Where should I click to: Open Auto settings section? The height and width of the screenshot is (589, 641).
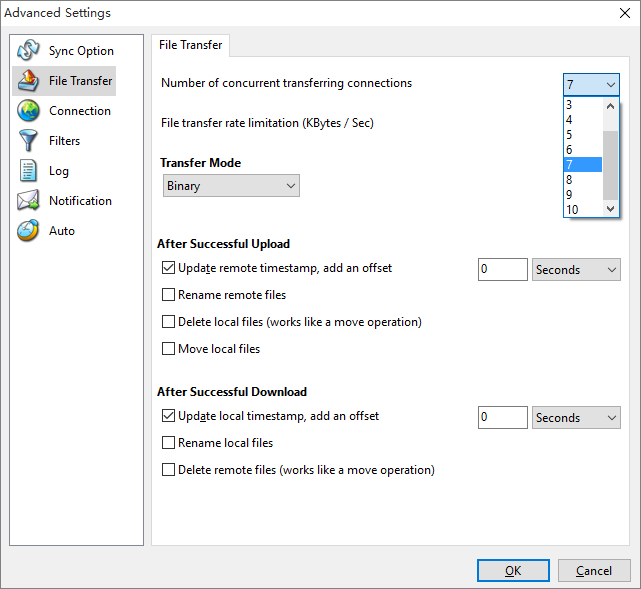coord(64,231)
